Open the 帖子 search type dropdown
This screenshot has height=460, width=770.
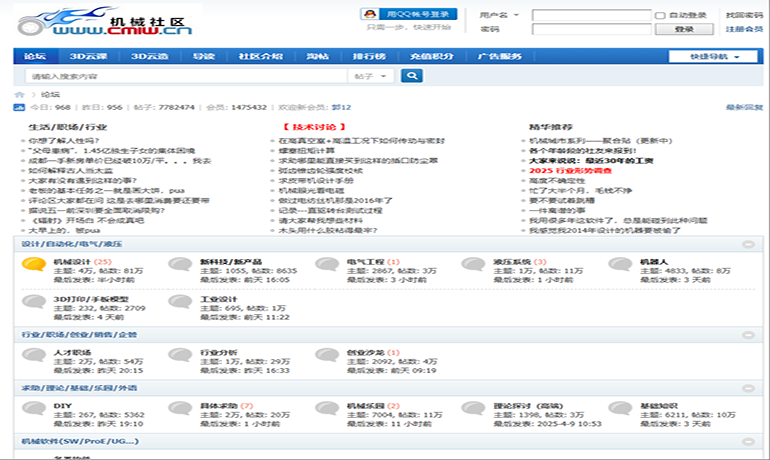pos(372,76)
